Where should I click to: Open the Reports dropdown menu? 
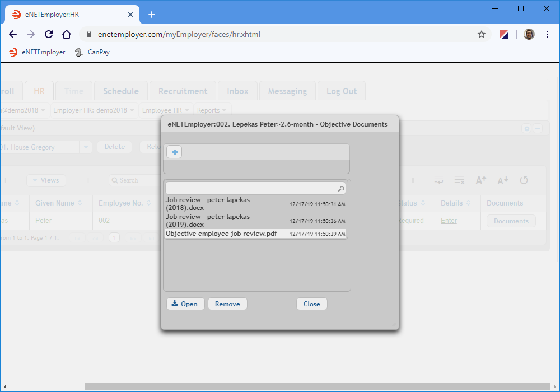pos(212,110)
